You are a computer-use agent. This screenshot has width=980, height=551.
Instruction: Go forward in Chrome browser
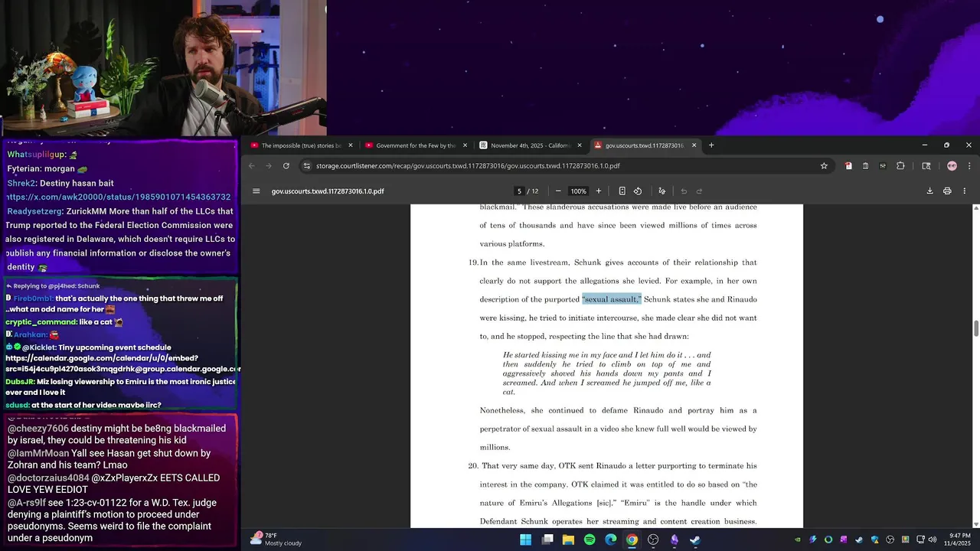pos(269,166)
